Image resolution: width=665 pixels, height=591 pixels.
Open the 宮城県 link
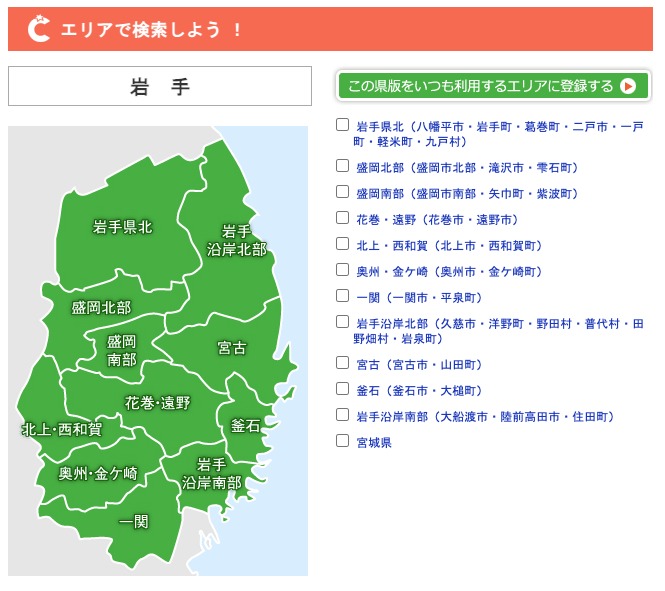point(374,443)
